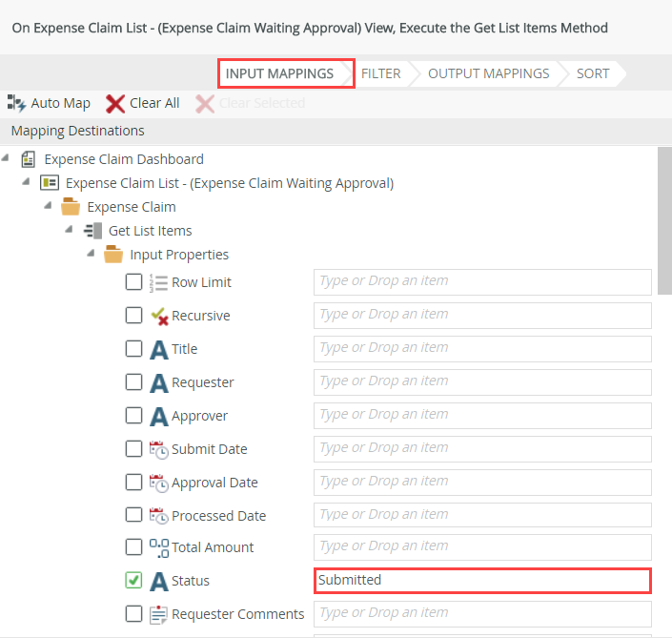Click the Recursive yes/no icon

[159, 316]
